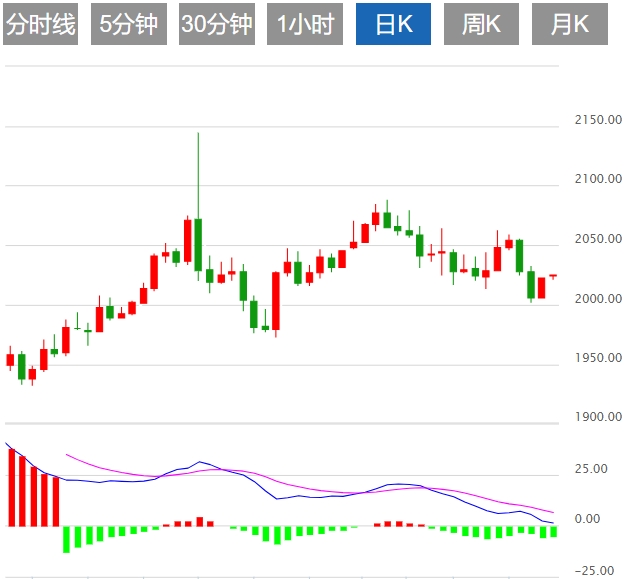This screenshot has width=628, height=579.
Task: Switch to the 月K monthly tab
Action: (570, 24)
